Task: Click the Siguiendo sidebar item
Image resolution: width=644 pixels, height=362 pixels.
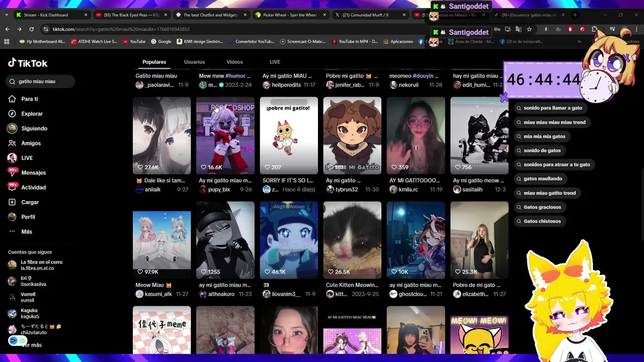Action: pos(34,128)
